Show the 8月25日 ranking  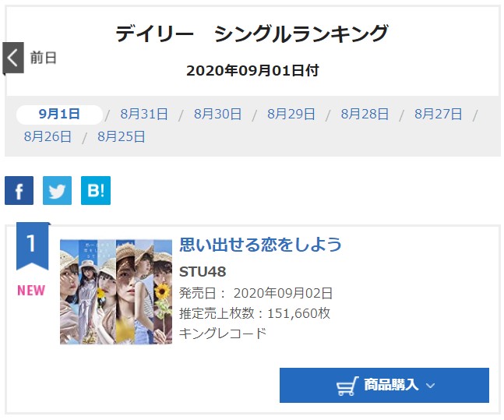[122, 136]
